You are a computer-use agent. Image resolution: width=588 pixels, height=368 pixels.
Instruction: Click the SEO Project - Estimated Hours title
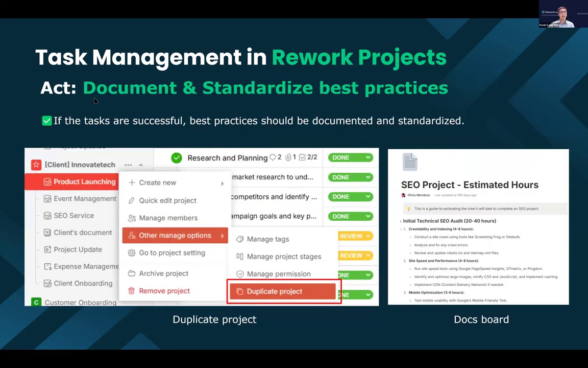[470, 185]
